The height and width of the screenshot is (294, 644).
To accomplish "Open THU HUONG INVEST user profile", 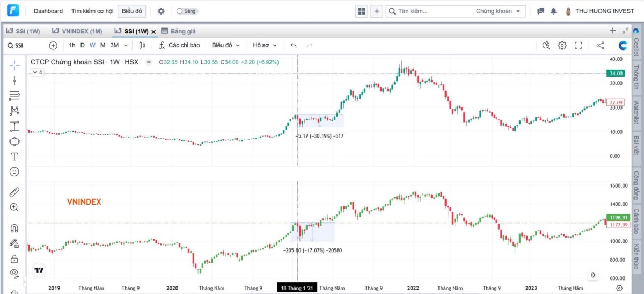I will pos(599,11).
